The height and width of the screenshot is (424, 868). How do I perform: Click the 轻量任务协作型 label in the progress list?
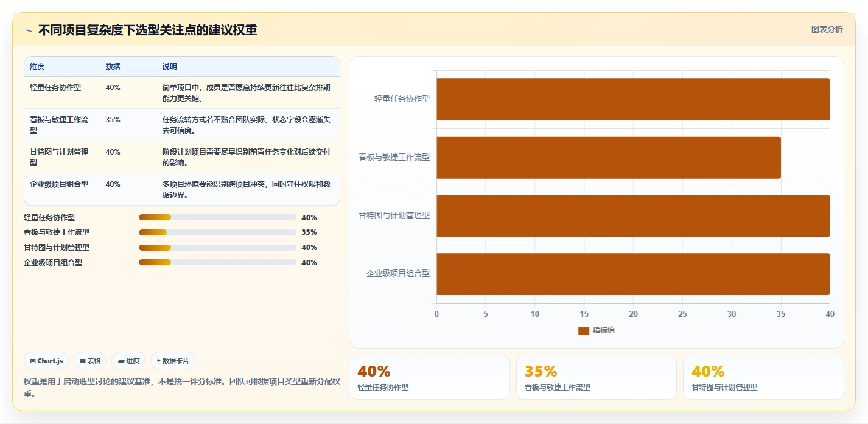click(49, 217)
